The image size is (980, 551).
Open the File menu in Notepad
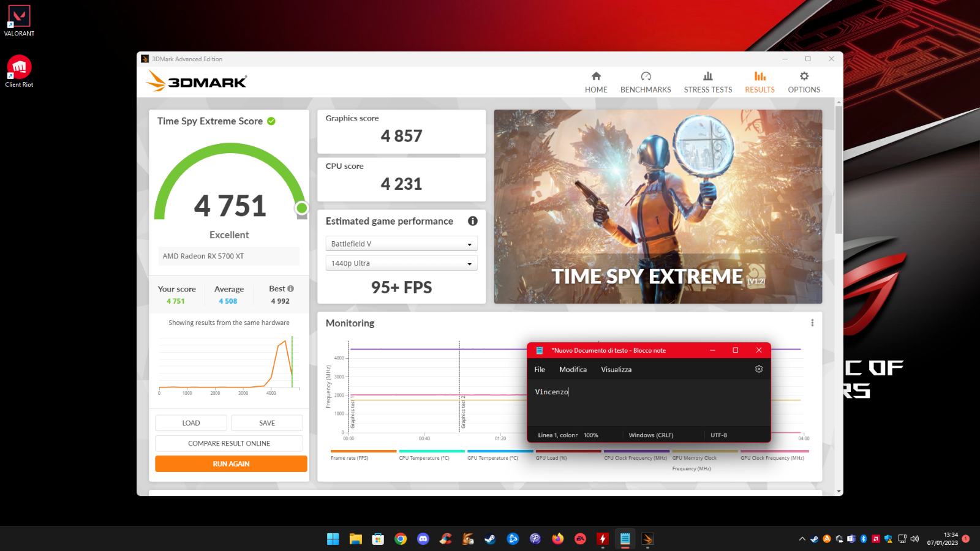point(540,369)
